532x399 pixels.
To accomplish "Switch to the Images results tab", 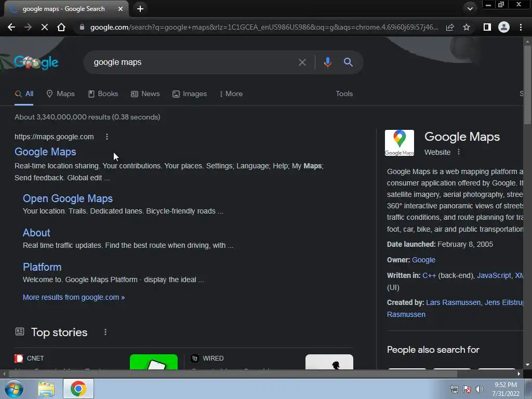I will click(x=190, y=94).
